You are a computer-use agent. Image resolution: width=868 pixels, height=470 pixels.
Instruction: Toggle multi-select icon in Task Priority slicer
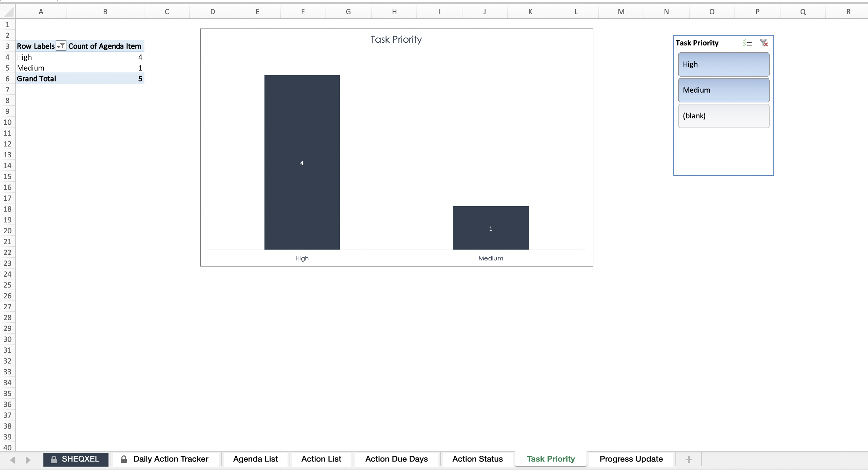748,43
